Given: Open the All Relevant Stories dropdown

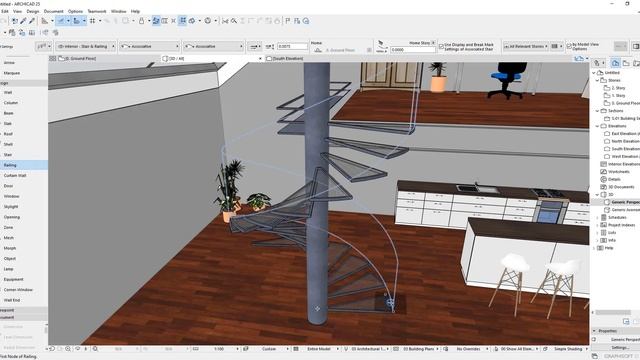Looking at the screenshot, I should click(x=526, y=47).
